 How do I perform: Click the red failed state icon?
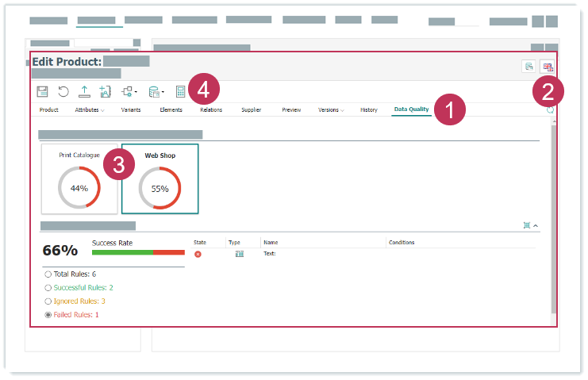(x=198, y=254)
